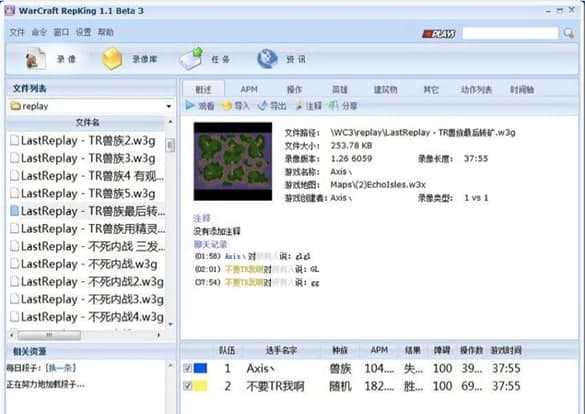The height and width of the screenshot is (414, 585).
Task: Click the file list horizontal scrollbar thumb
Action: 49,335
